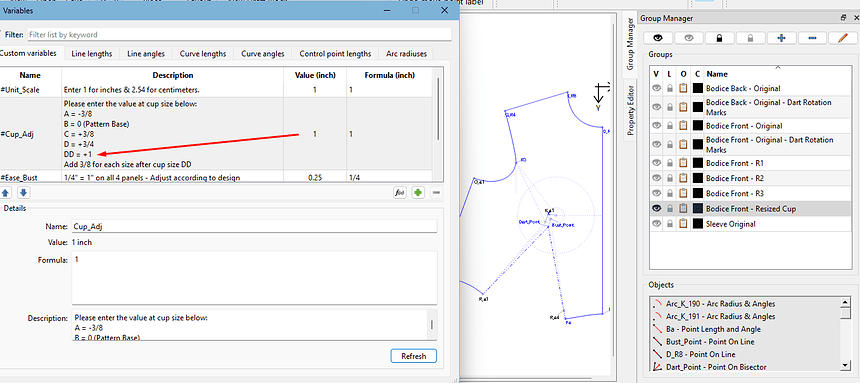Click the Refresh button
Image resolution: width=860 pixels, height=383 pixels.
click(414, 356)
